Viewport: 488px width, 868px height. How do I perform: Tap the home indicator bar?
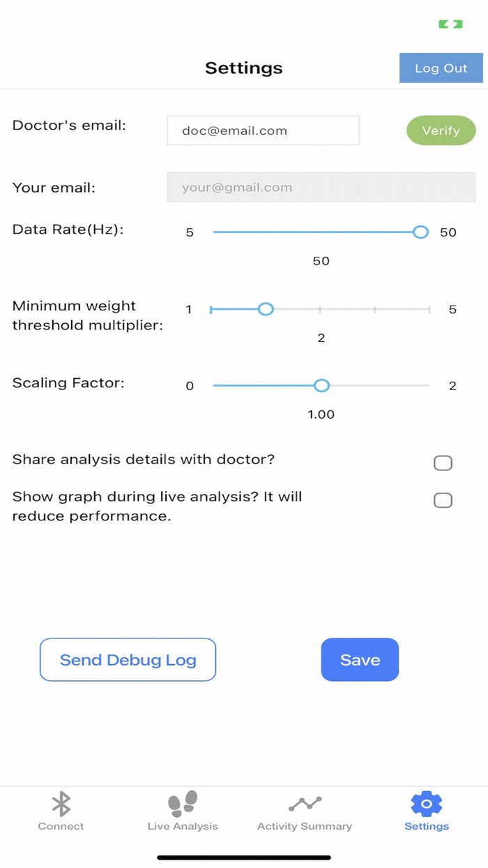[x=244, y=858]
